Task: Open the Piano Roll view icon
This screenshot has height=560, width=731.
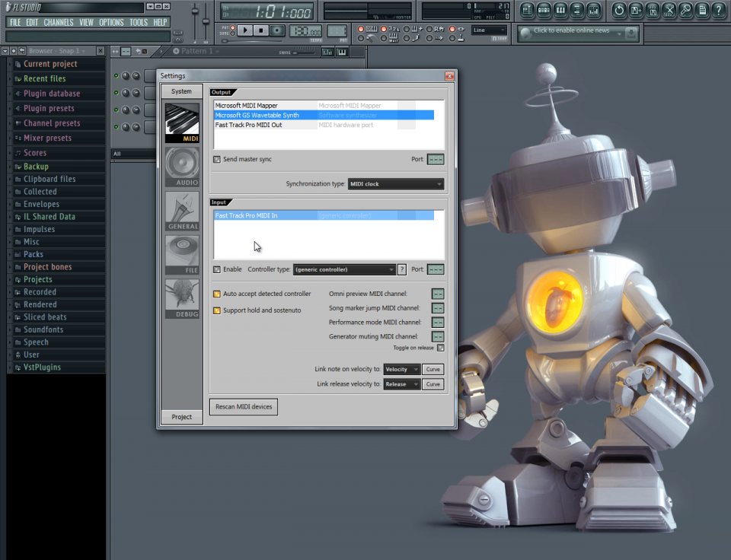Action: pos(560,10)
